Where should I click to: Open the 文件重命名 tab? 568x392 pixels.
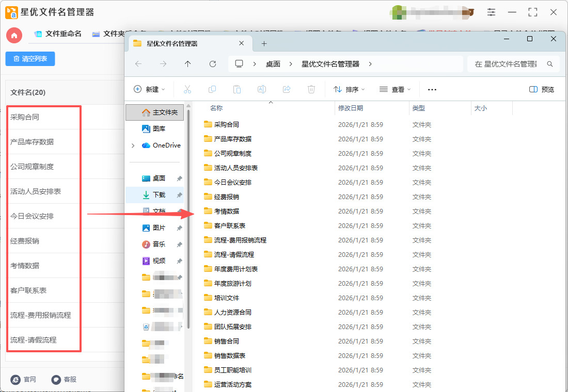click(x=58, y=34)
